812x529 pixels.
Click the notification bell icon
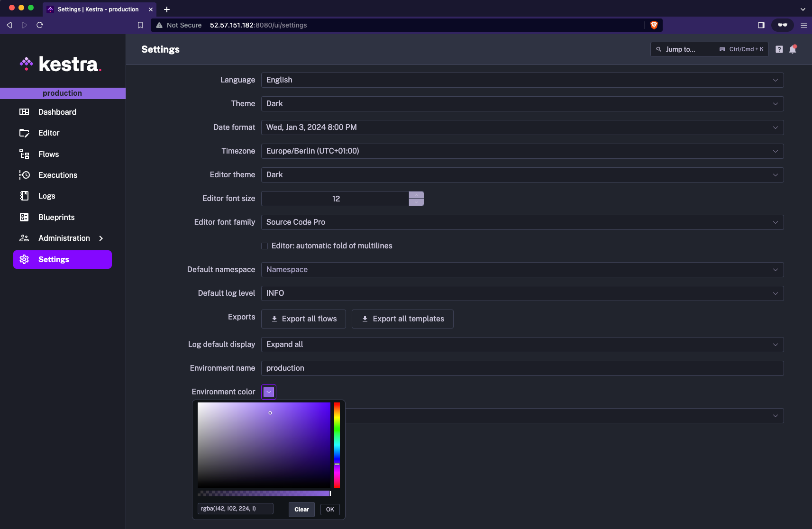(x=792, y=49)
